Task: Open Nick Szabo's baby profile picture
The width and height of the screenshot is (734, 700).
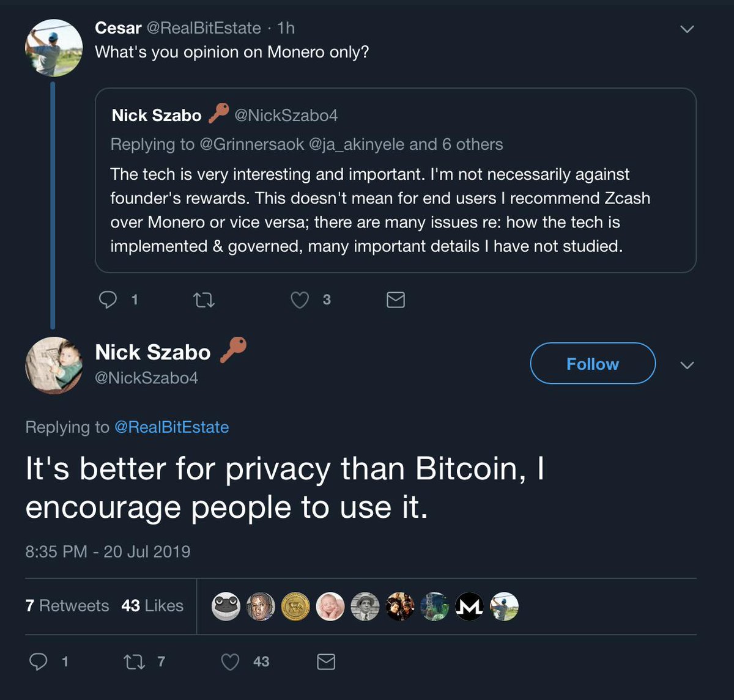Action: 54,365
